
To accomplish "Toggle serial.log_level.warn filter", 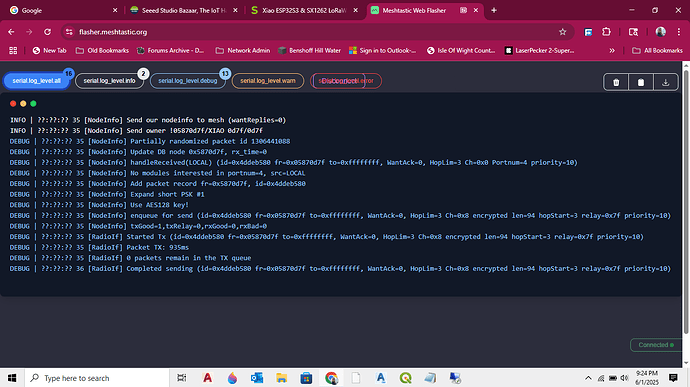I will pos(268,81).
